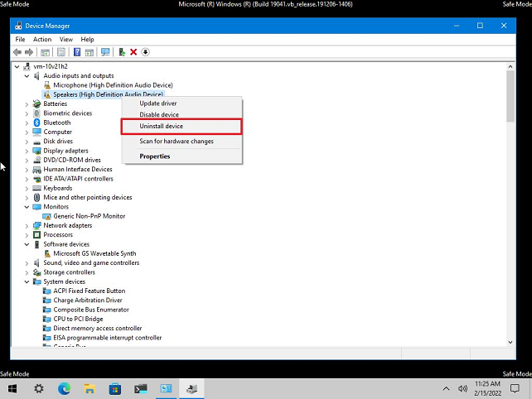
Task: Collapse the System devices category
Action: [27, 281]
